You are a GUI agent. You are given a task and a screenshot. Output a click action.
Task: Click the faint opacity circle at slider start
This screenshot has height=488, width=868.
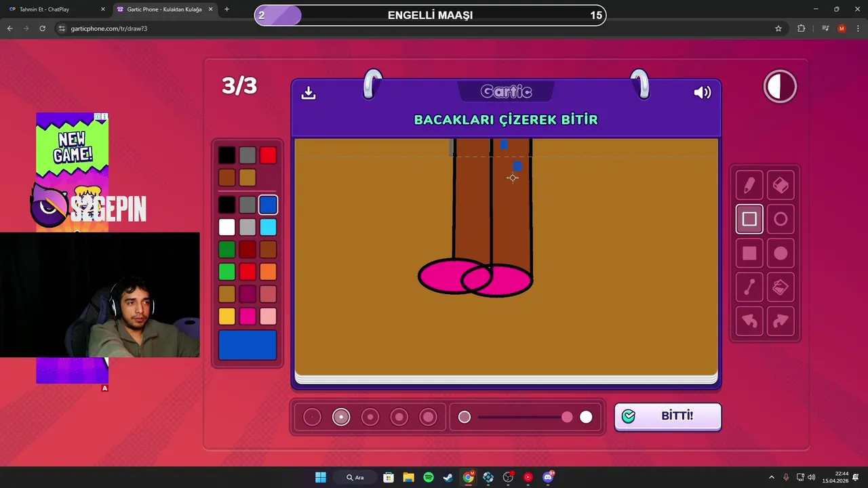tap(465, 417)
